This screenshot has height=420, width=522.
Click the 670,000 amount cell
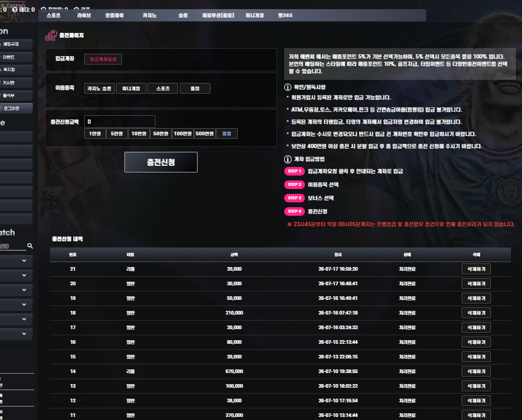[234, 371]
